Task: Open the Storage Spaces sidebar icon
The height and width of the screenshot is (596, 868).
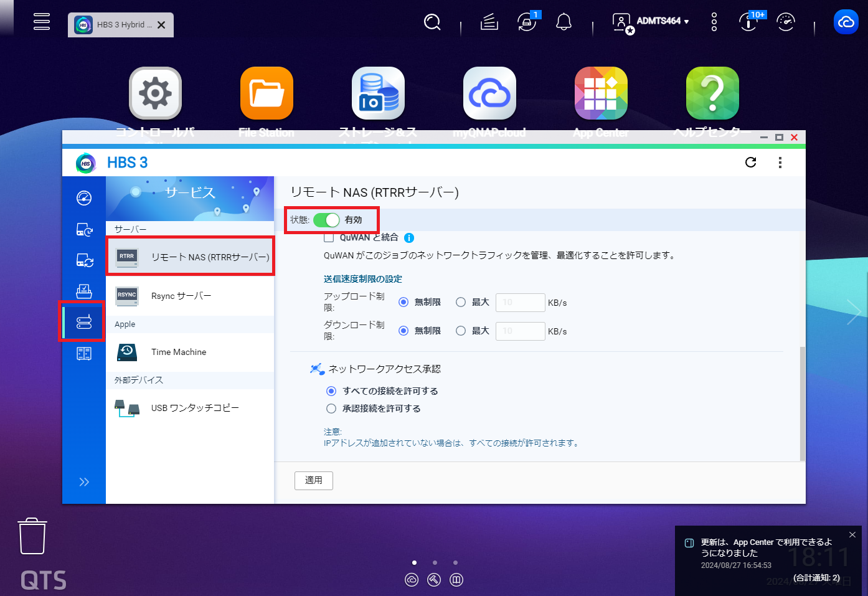Action: (x=84, y=354)
